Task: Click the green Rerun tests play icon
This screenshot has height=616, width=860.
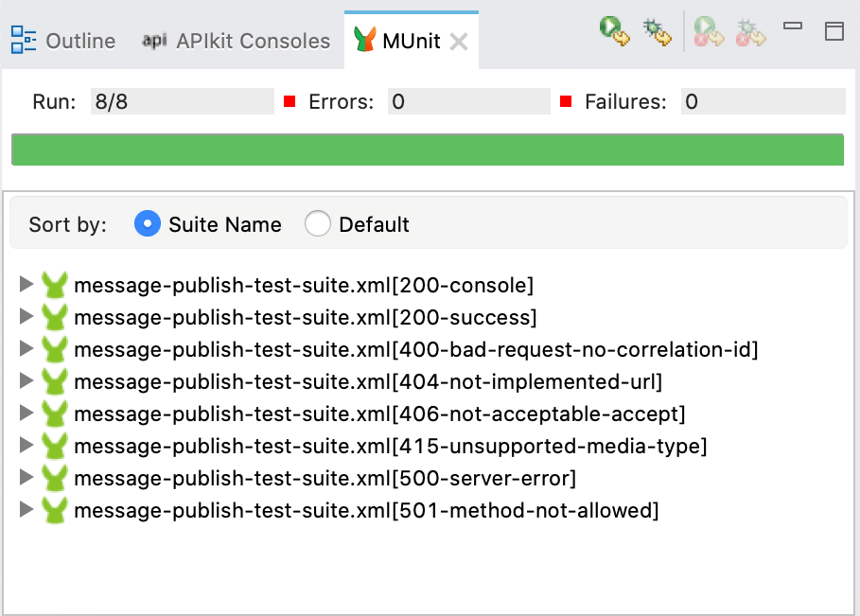Action: (x=615, y=31)
